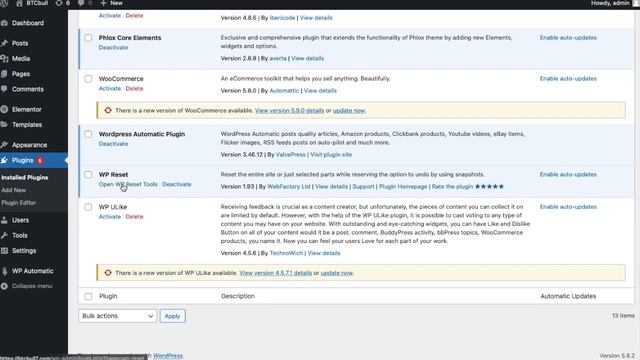Click the Posts pin icon
This screenshot has height=360, width=640.
point(4,43)
